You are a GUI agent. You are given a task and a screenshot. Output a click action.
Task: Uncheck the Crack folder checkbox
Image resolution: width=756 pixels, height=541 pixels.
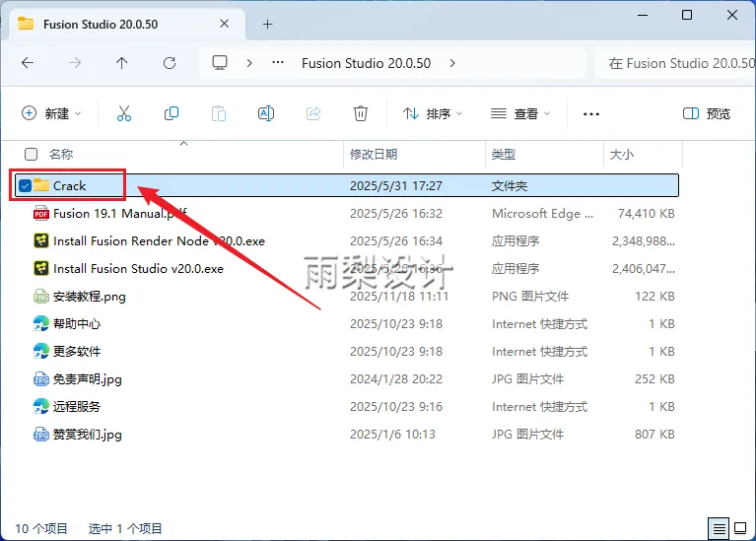point(25,185)
